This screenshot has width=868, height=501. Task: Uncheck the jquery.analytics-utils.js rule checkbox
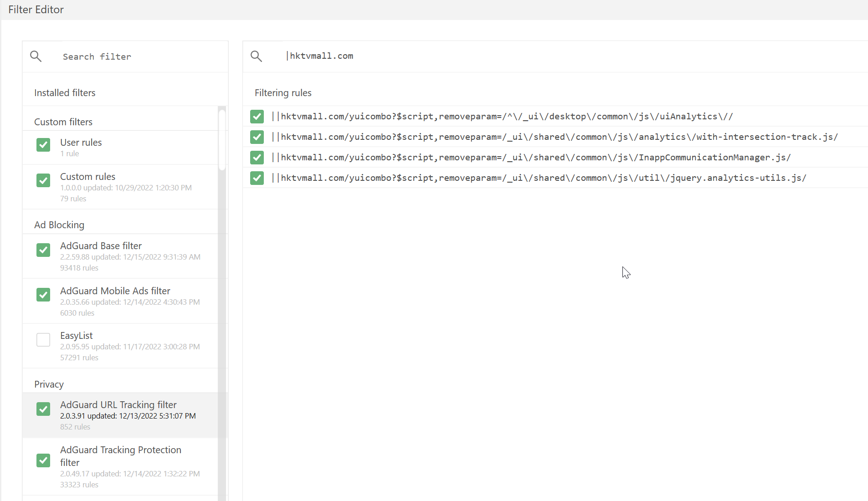click(x=257, y=178)
